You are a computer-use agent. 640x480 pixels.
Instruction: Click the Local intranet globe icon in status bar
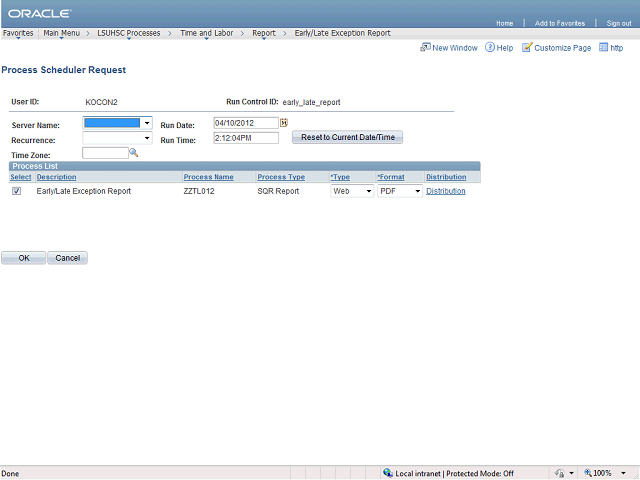click(388, 473)
